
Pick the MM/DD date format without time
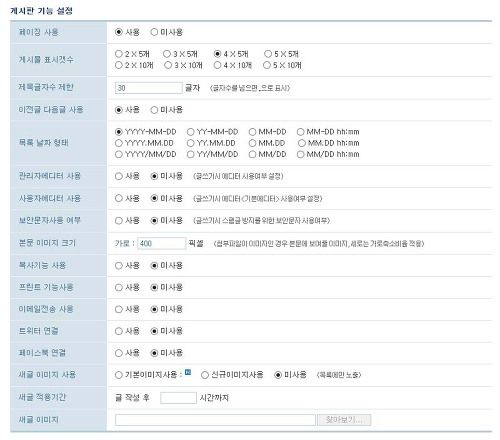(x=252, y=154)
